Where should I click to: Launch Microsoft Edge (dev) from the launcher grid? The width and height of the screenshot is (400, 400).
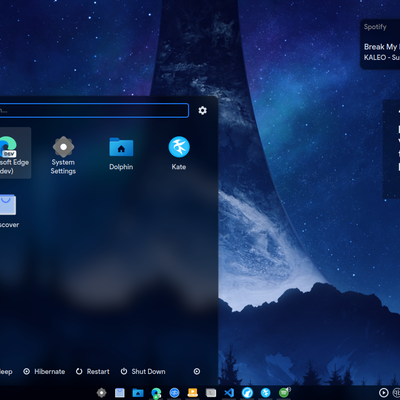[14, 153]
